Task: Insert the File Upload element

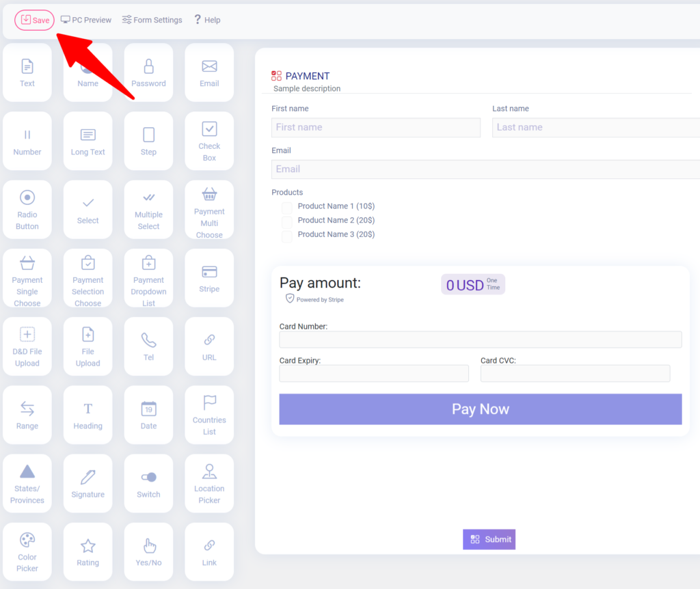Action: (x=88, y=346)
